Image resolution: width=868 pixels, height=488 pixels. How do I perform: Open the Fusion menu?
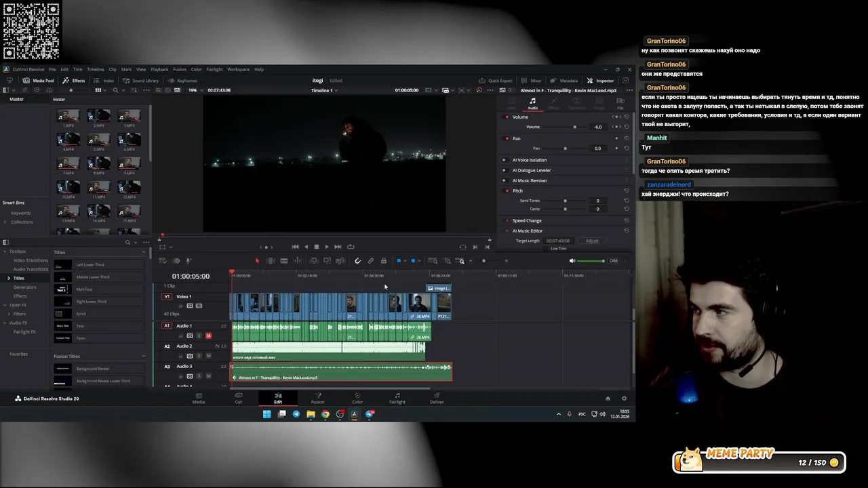[180, 69]
